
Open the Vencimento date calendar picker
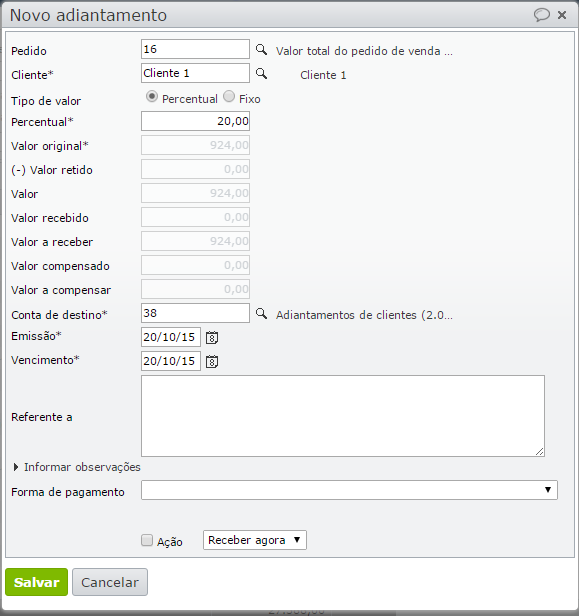(x=212, y=361)
